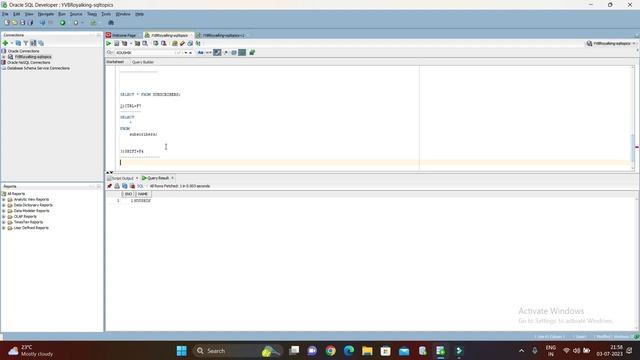
Task: Expand Analytic View Reports folder
Action: click(4, 200)
